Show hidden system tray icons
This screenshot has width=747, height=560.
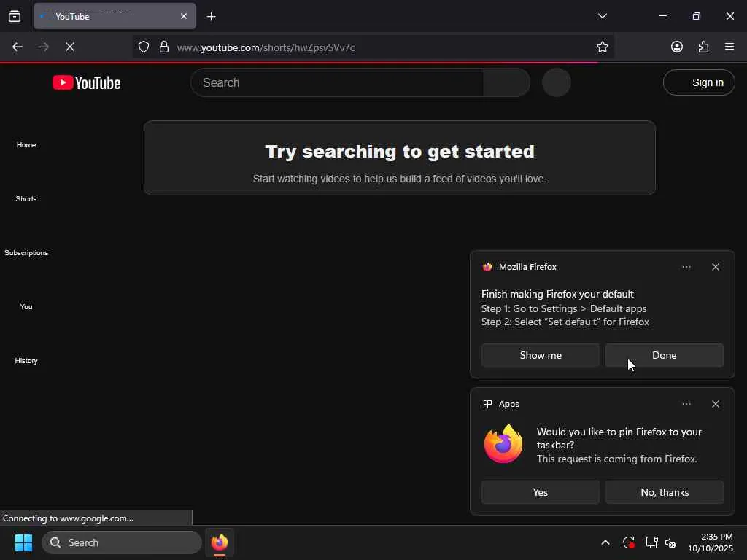pos(605,542)
